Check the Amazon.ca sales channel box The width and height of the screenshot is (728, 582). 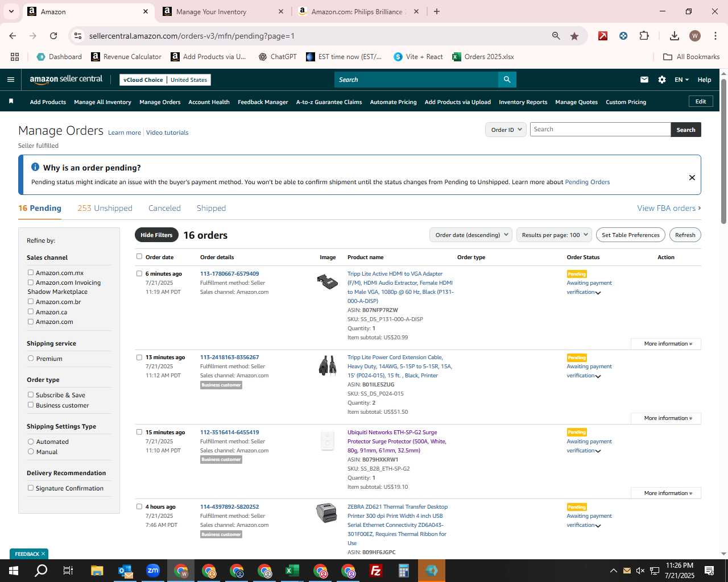tap(31, 311)
